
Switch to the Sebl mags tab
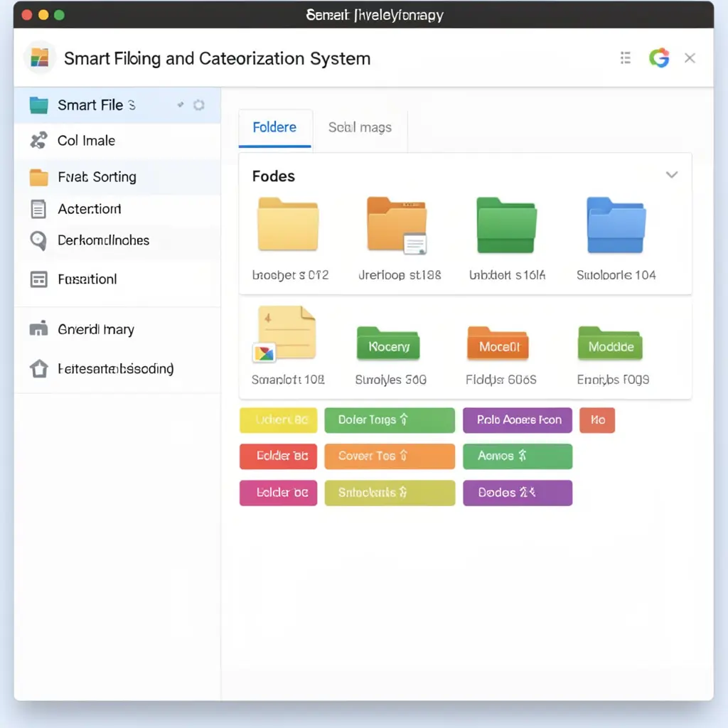pos(360,127)
